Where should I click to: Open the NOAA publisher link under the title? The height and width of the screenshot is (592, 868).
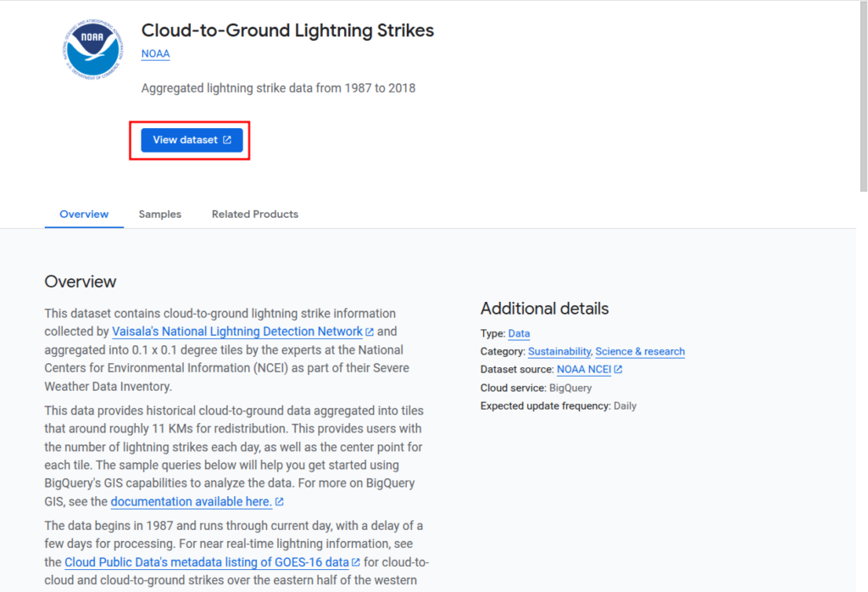[156, 53]
